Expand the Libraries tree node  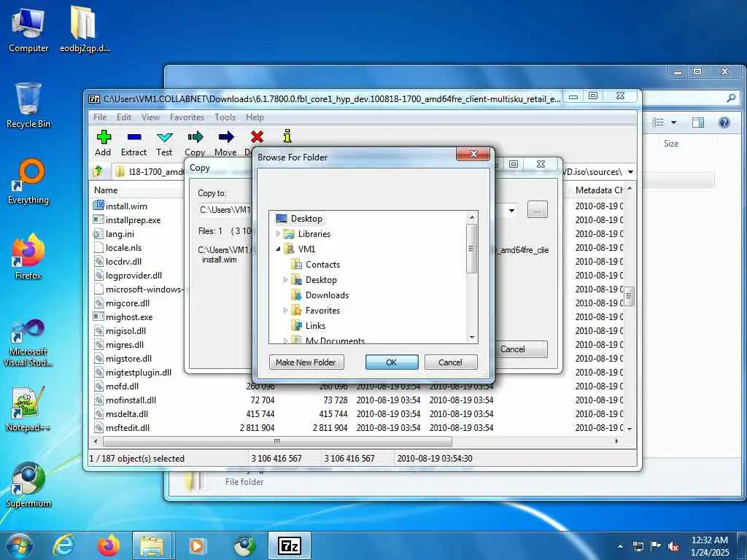click(x=278, y=234)
